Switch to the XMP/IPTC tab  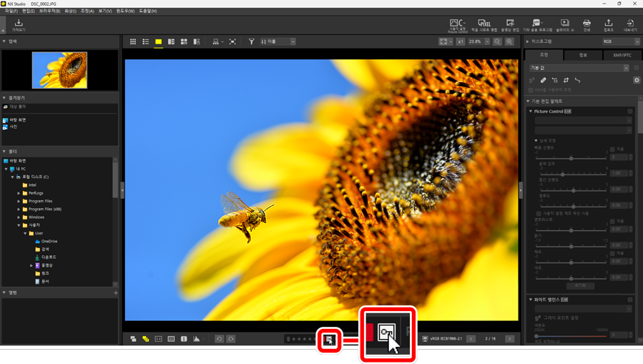(x=622, y=55)
